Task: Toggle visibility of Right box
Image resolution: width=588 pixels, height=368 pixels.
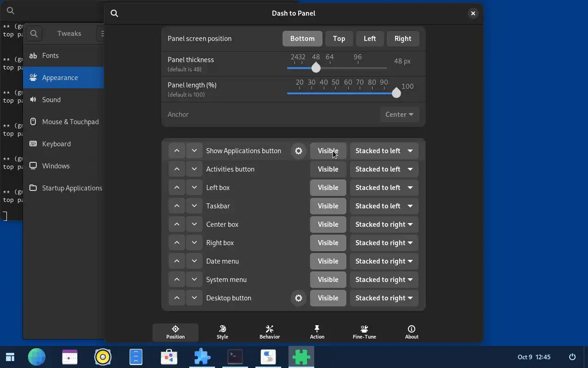Action: 328,243
